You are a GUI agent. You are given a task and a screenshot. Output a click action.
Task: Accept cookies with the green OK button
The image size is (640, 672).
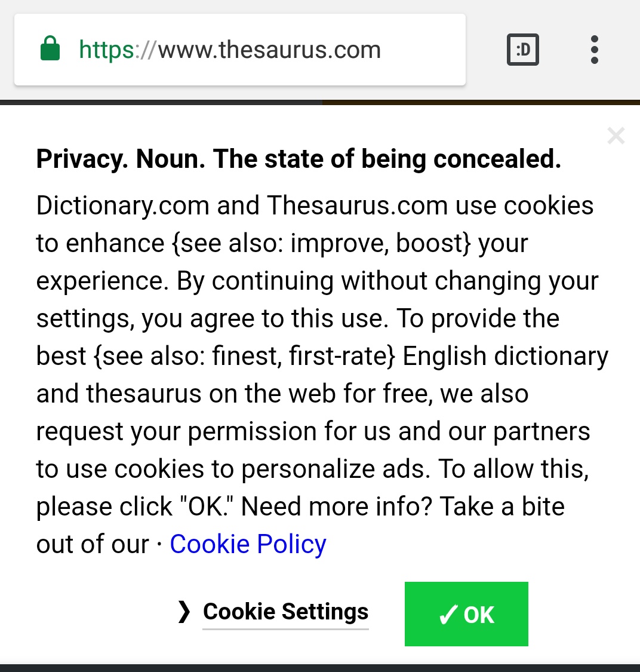(x=466, y=613)
